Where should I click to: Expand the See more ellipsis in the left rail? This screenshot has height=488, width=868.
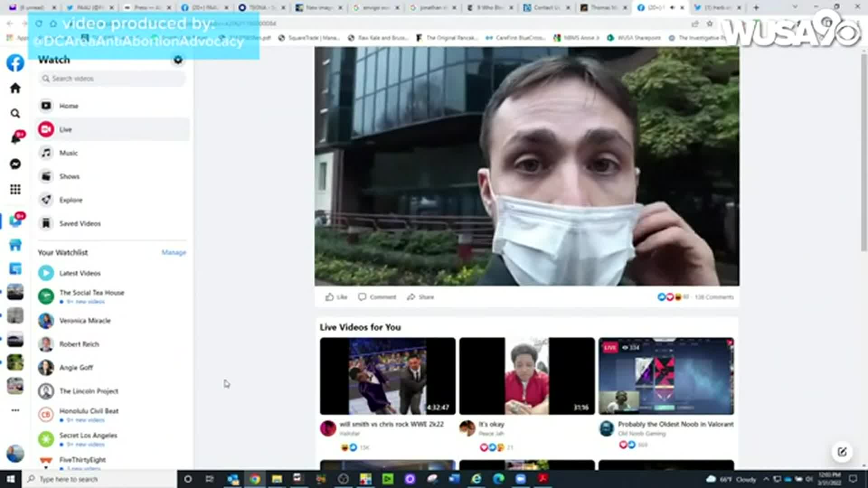coord(15,410)
